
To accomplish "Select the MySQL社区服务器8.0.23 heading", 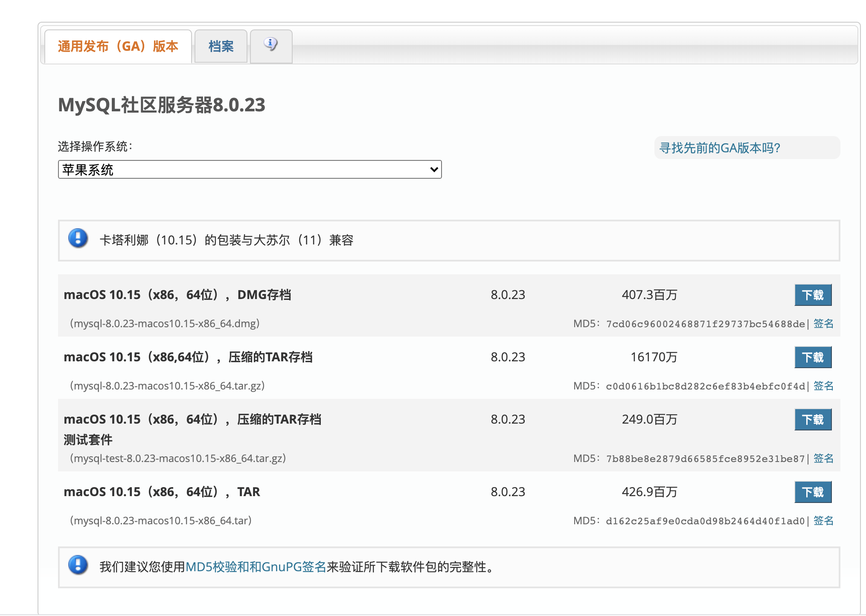I will click(162, 105).
